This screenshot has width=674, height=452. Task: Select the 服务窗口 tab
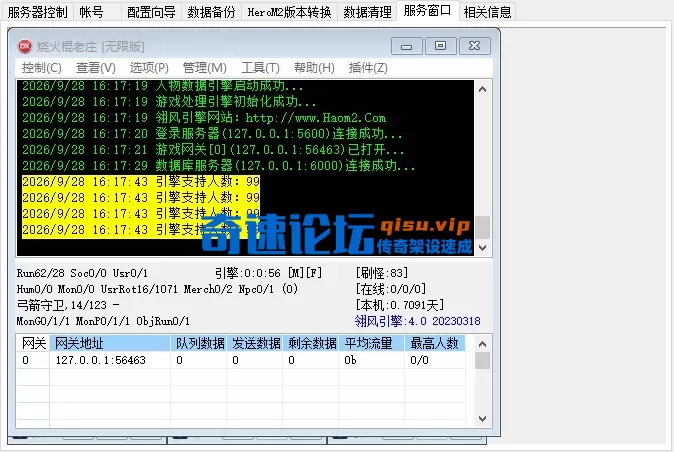427,10
